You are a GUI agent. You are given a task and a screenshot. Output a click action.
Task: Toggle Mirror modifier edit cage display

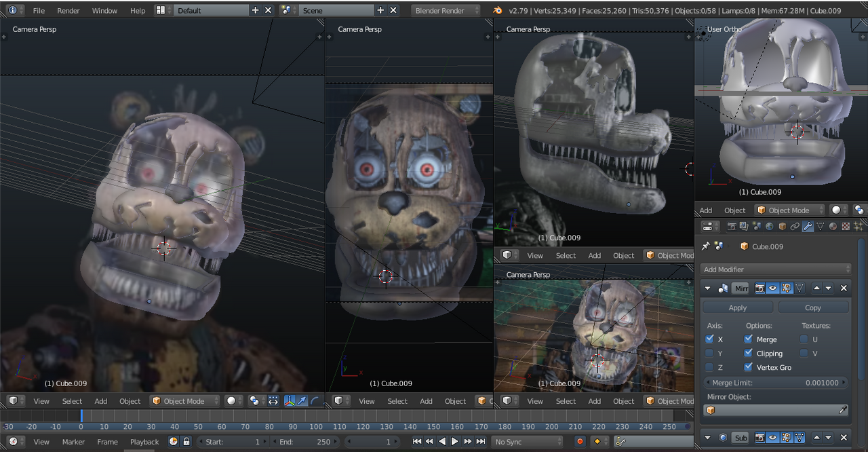click(x=800, y=288)
